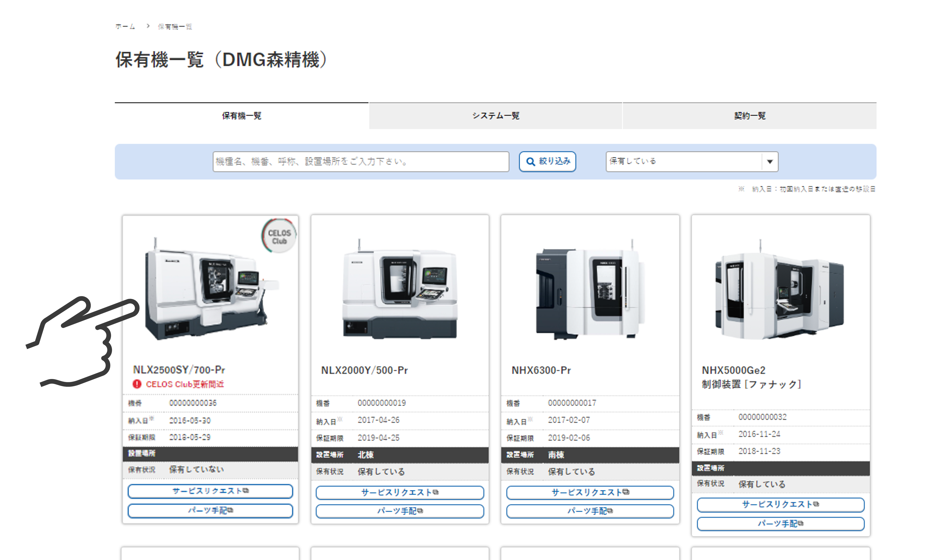Click delivery date 2017-02-07
Viewport: 947px width, 560px height.
click(569, 420)
